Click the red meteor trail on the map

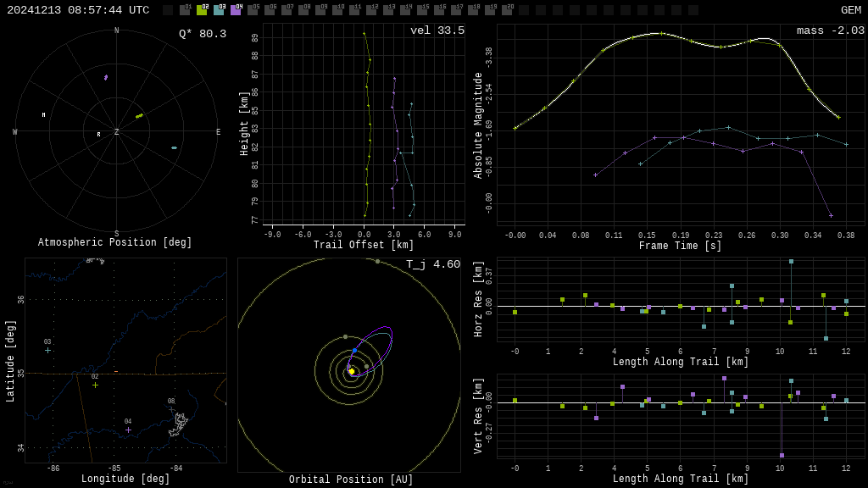pyautogui.click(x=116, y=371)
